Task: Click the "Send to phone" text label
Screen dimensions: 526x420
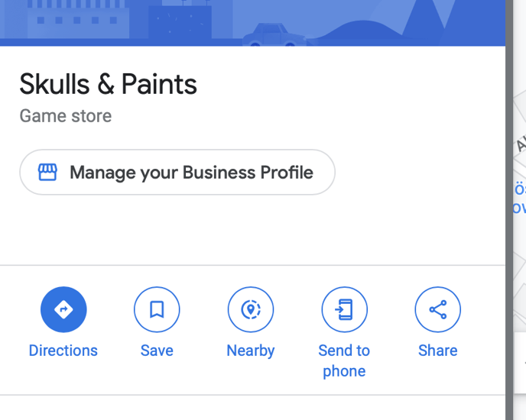Action: (344, 361)
